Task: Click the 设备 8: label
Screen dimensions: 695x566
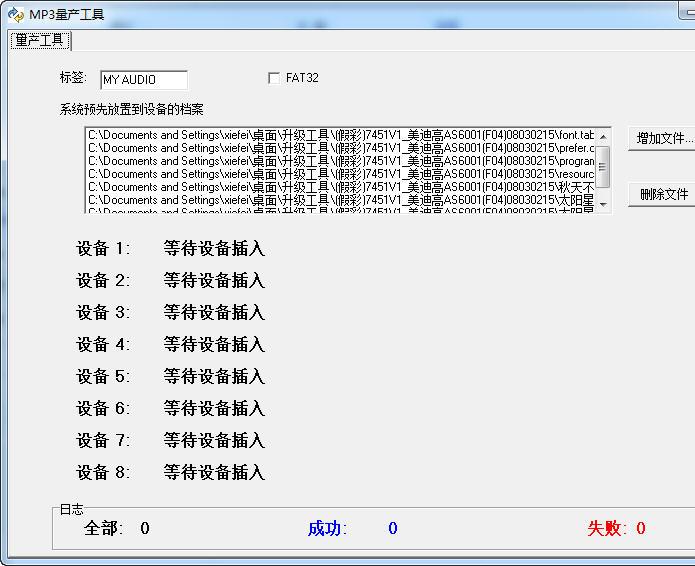Action: 103,472
